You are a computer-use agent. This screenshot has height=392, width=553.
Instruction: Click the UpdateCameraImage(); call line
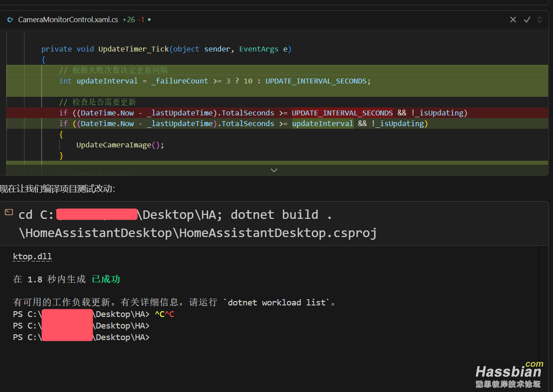[x=120, y=145]
